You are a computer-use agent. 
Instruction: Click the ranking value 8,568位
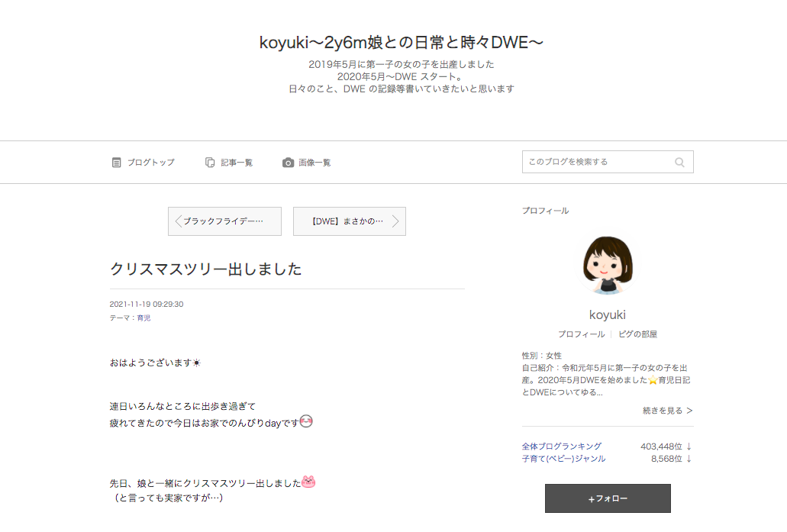666,459
